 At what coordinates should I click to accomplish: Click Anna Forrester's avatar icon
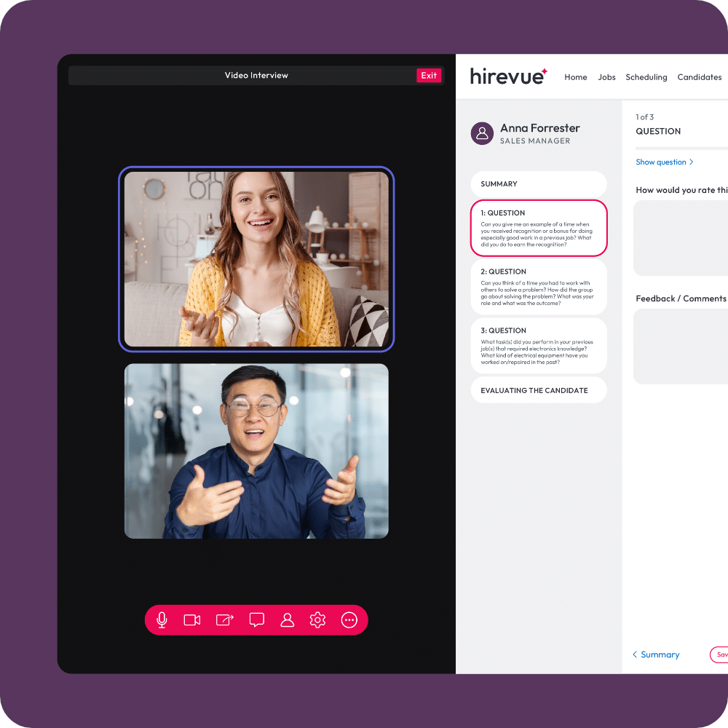coord(482,134)
